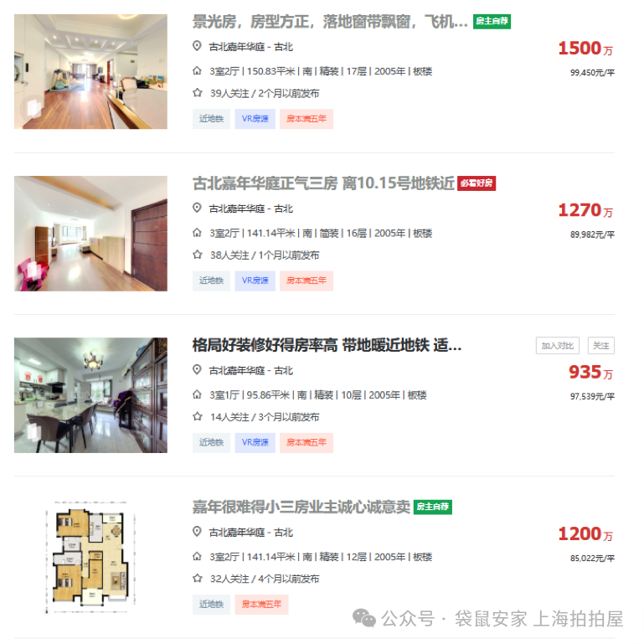Screen dimensions: 644x644
Task: Click 古北嘉年华庭 community link in first listing
Action: pos(236,47)
